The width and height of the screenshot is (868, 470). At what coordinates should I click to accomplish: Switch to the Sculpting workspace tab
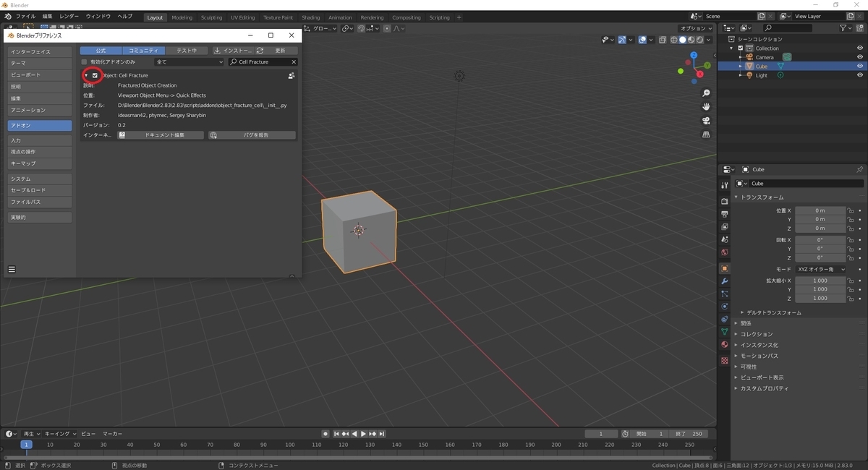(x=211, y=17)
